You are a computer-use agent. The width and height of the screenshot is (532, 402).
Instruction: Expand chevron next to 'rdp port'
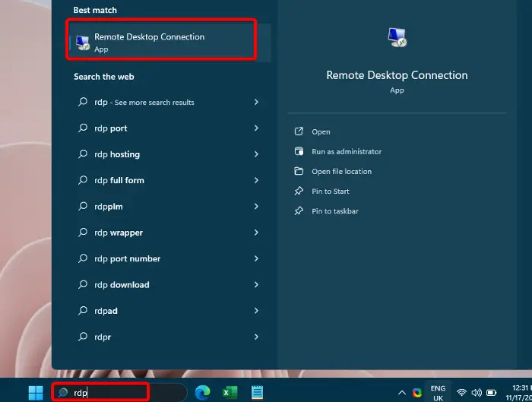(256, 128)
